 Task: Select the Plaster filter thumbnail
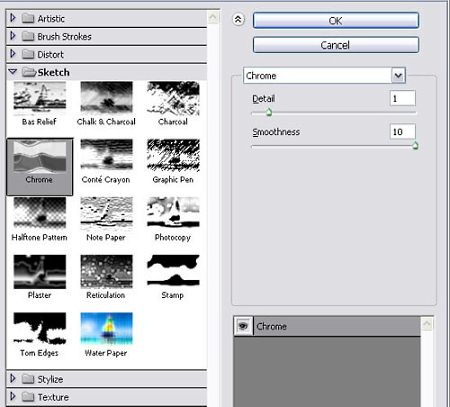(x=40, y=271)
